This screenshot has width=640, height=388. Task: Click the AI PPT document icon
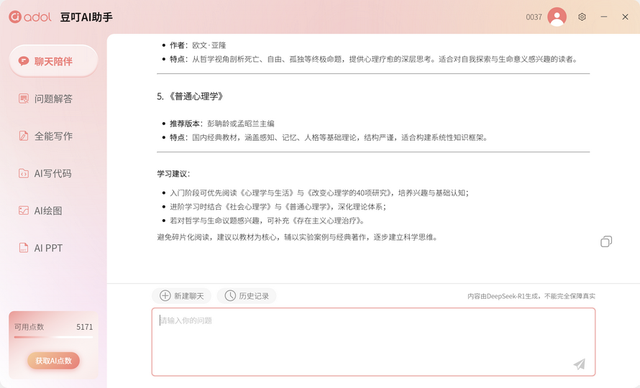coord(24,248)
